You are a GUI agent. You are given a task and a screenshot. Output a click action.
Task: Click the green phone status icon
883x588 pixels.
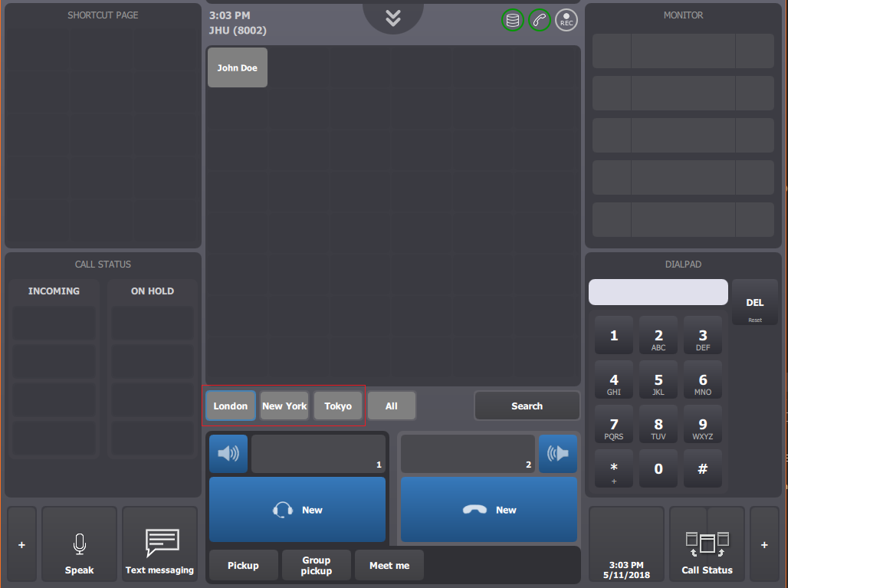[540, 20]
